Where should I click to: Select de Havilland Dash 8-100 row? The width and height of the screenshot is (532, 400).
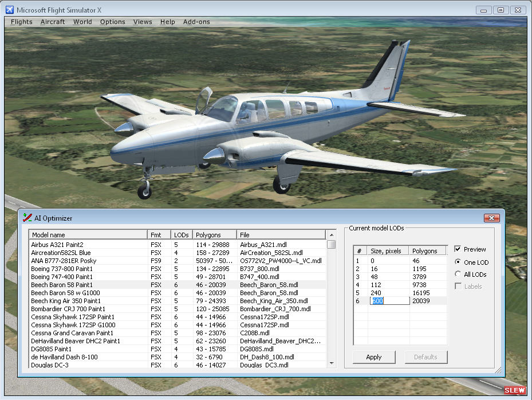(178, 357)
